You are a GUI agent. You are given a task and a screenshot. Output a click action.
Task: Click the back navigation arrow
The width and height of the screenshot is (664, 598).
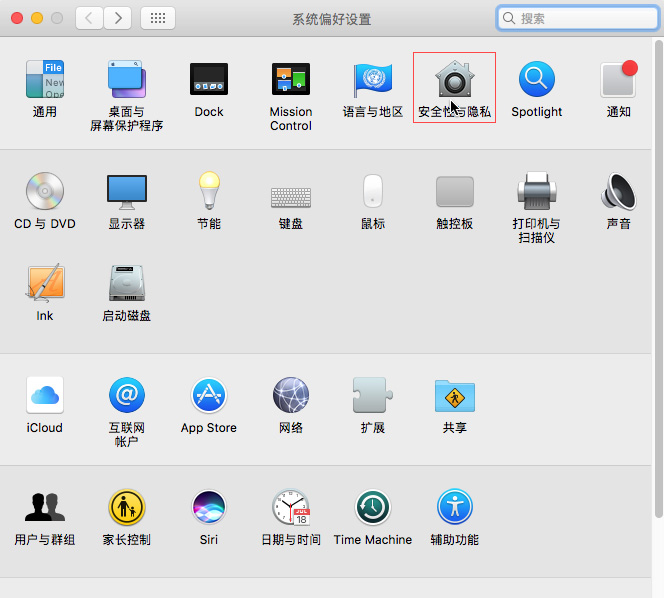tap(89, 18)
